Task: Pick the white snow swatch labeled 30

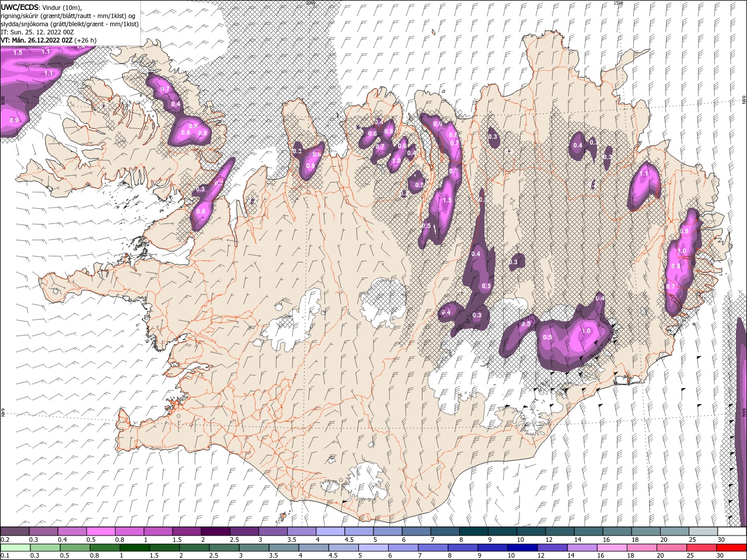Action: click(x=731, y=531)
